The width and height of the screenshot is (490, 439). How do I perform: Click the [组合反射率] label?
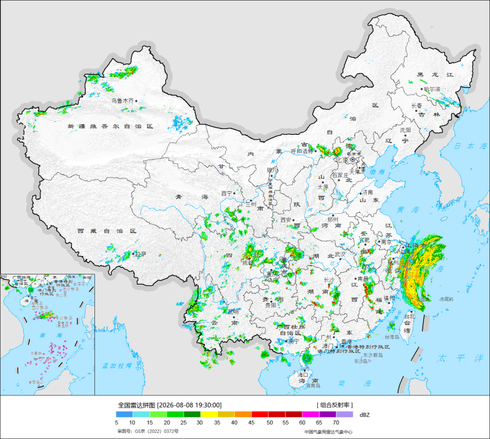pos(334,405)
